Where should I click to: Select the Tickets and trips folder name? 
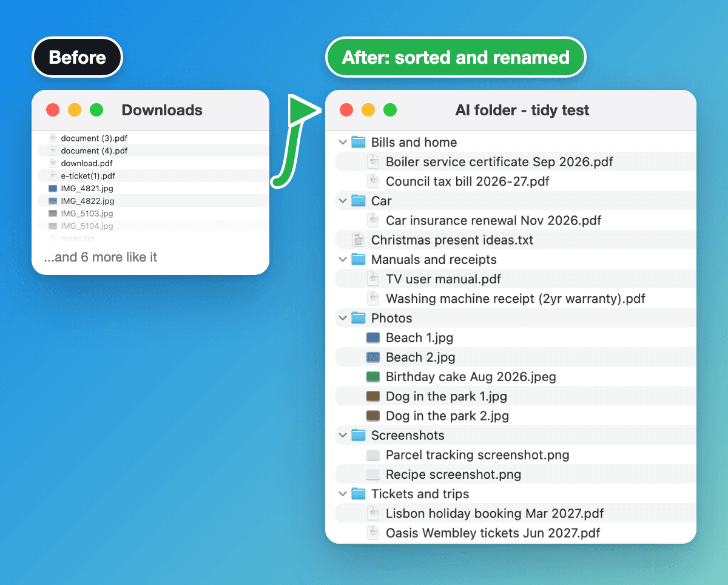[x=420, y=494]
